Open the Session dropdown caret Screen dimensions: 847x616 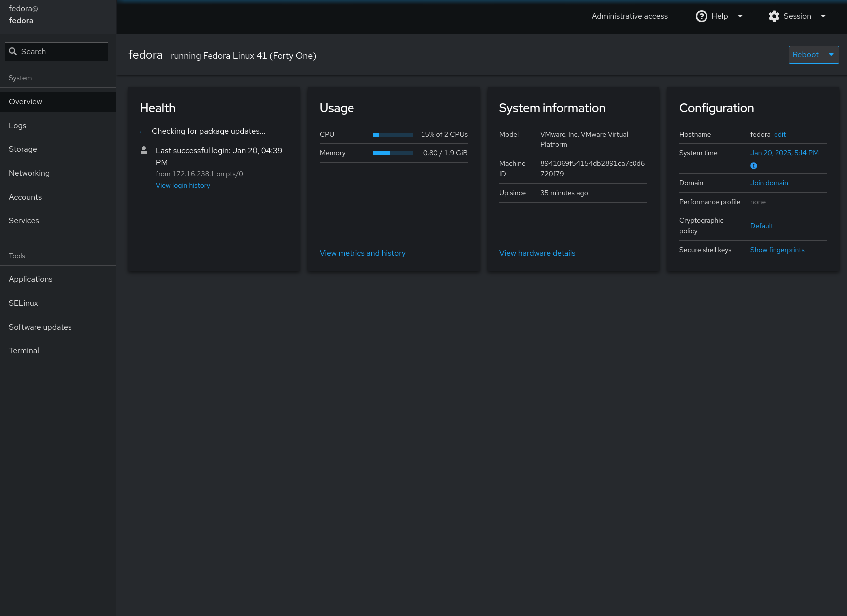click(823, 16)
